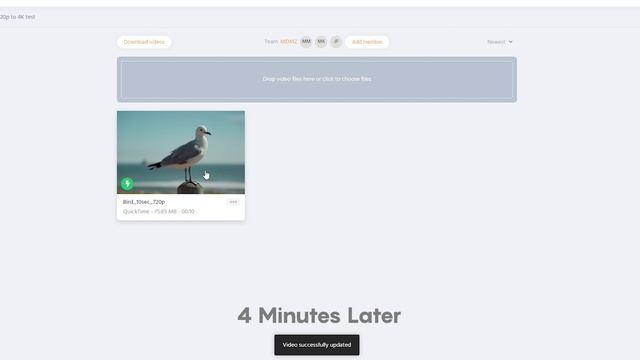Click the Bird_10sec_720p file name
The width and height of the screenshot is (640, 360).
(x=144, y=202)
